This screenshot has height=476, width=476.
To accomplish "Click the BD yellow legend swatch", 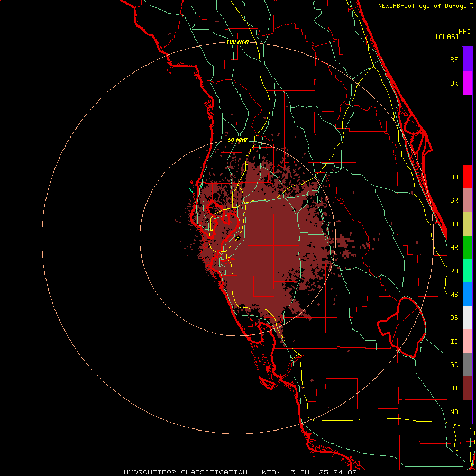I will click(x=467, y=224).
